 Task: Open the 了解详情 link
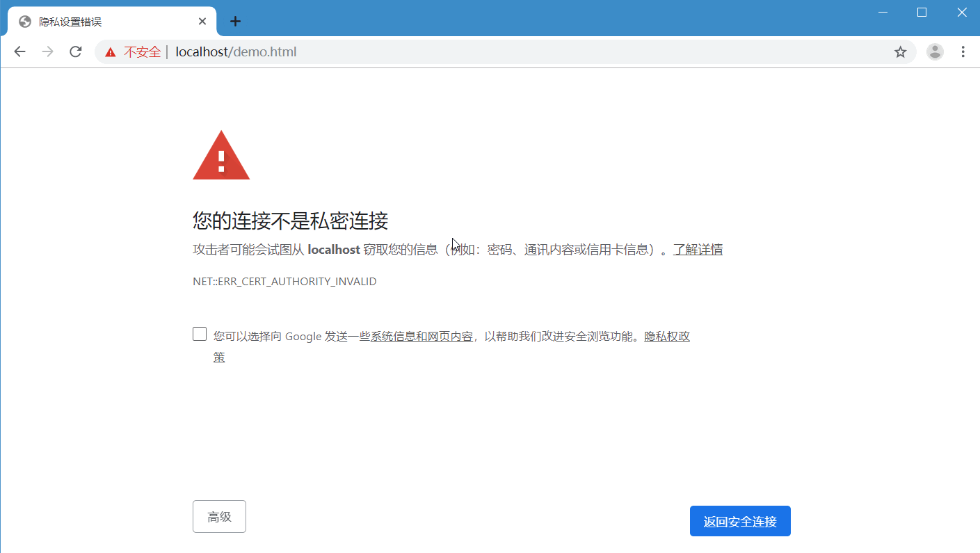698,250
